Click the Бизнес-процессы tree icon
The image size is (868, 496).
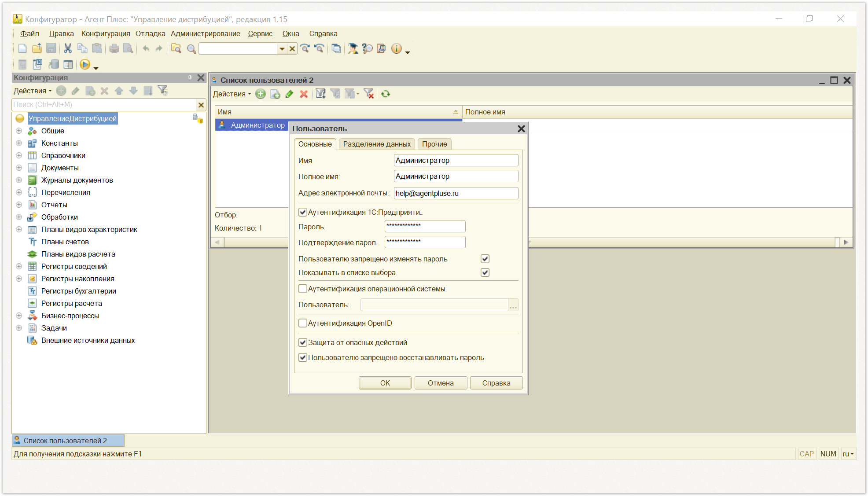click(x=32, y=316)
